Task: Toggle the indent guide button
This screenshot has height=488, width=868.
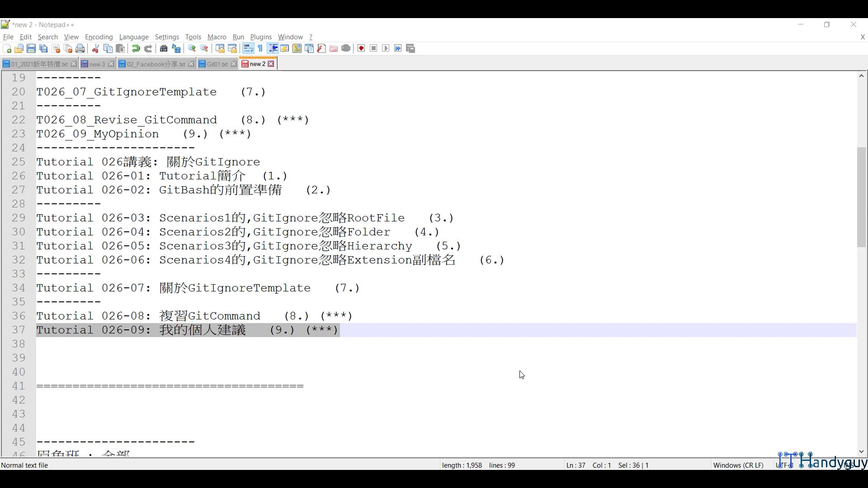Action: pos(273,48)
